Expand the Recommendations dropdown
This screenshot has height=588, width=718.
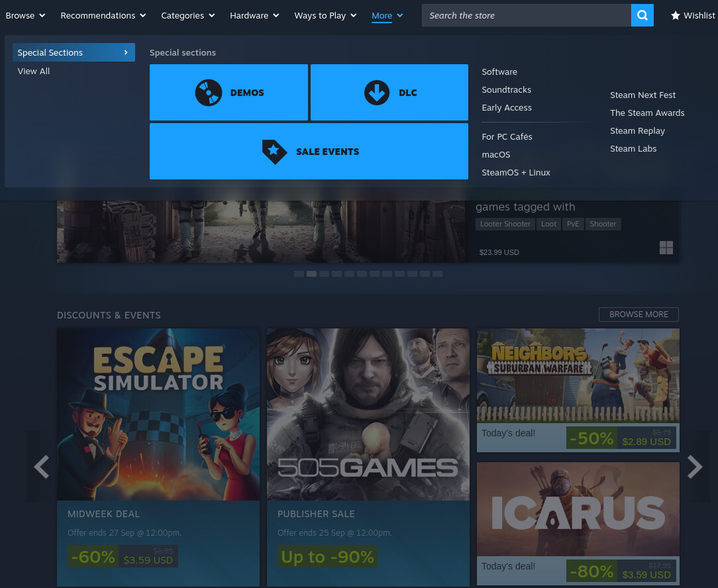point(103,15)
